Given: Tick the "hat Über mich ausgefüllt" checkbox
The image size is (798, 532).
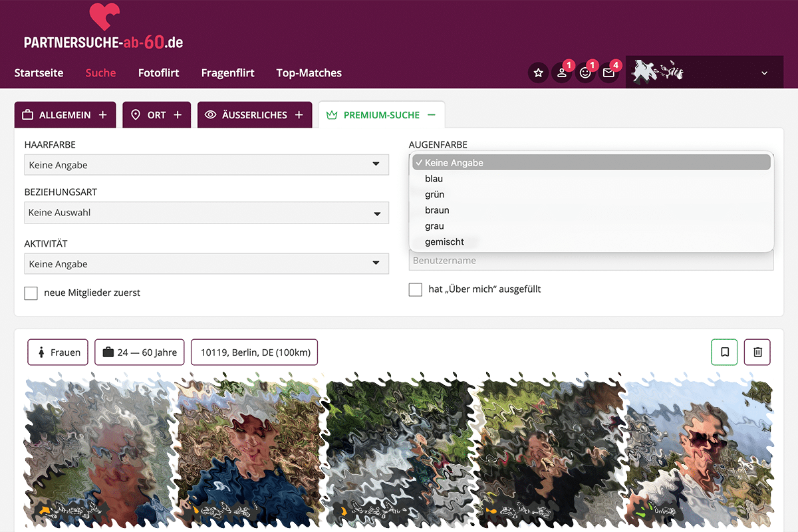Looking at the screenshot, I should pos(416,290).
